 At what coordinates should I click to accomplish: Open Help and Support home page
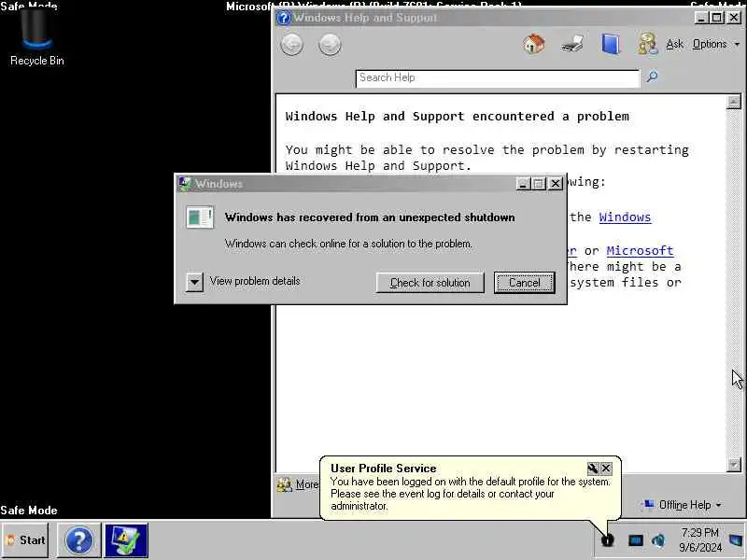point(534,44)
